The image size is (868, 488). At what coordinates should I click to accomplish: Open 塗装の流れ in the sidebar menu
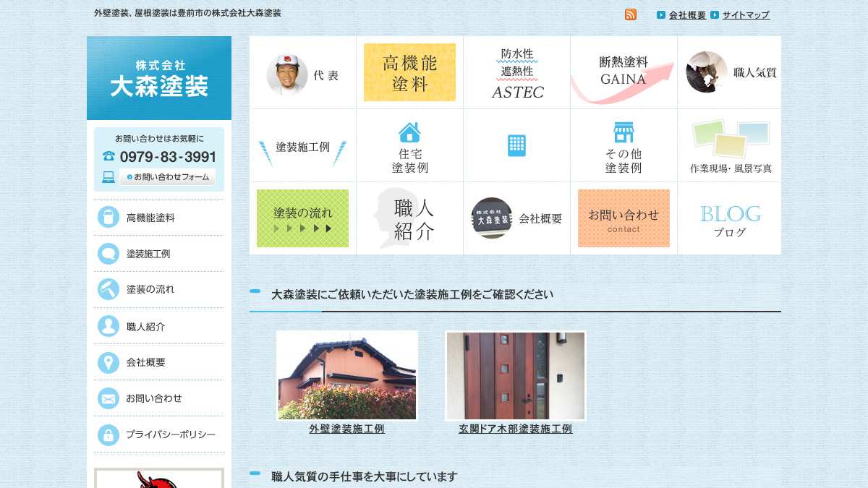[x=150, y=289]
